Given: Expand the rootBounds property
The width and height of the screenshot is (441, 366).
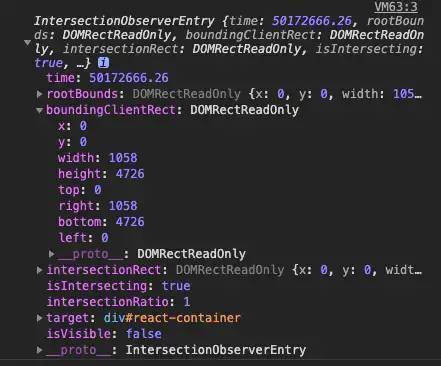Looking at the screenshot, I should (x=39, y=94).
